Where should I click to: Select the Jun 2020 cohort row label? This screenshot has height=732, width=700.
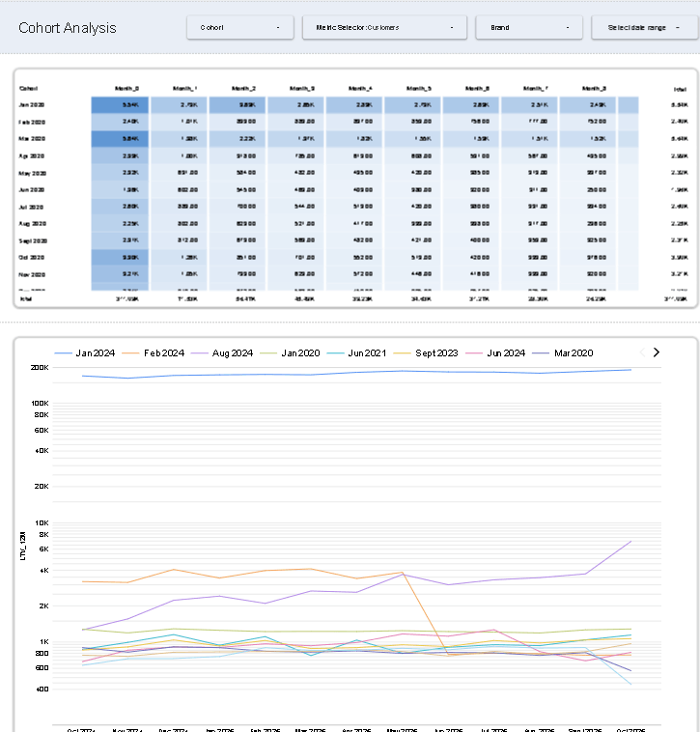pos(32,190)
